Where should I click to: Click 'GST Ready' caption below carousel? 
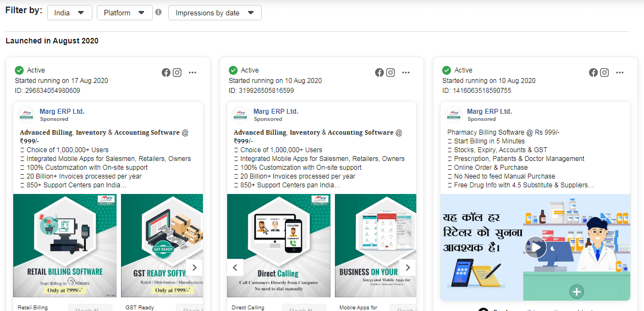(139, 307)
